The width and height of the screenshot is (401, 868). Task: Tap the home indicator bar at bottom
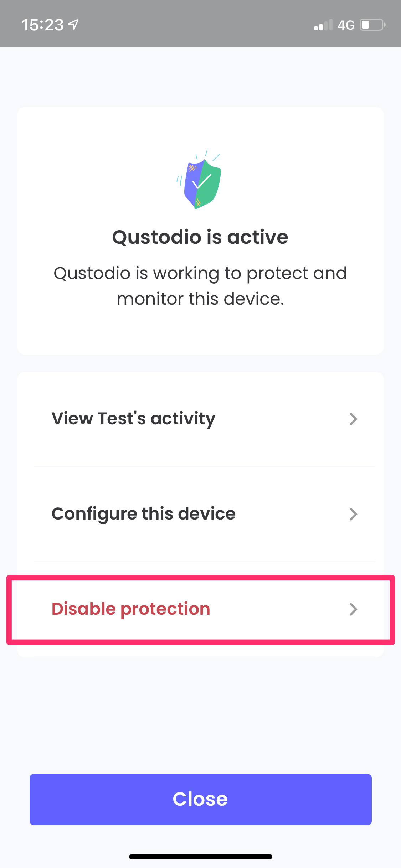coord(200,857)
